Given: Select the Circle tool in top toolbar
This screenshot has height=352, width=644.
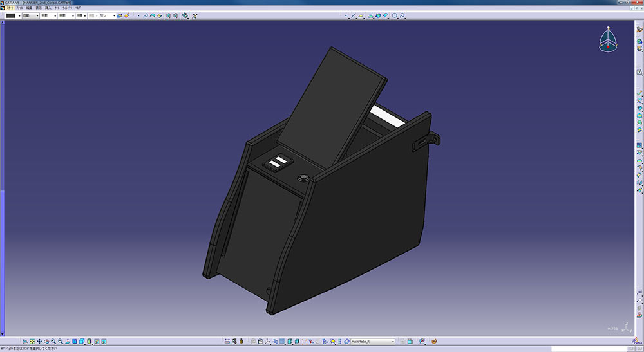Looking at the screenshot, I should (x=395, y=15).
